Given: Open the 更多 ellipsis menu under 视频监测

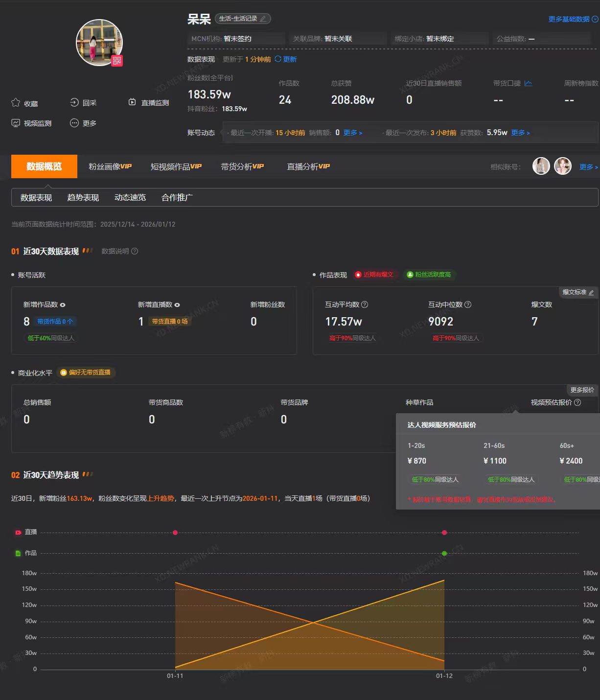Looking at the screenshot, I should click(x=74, y=123).
